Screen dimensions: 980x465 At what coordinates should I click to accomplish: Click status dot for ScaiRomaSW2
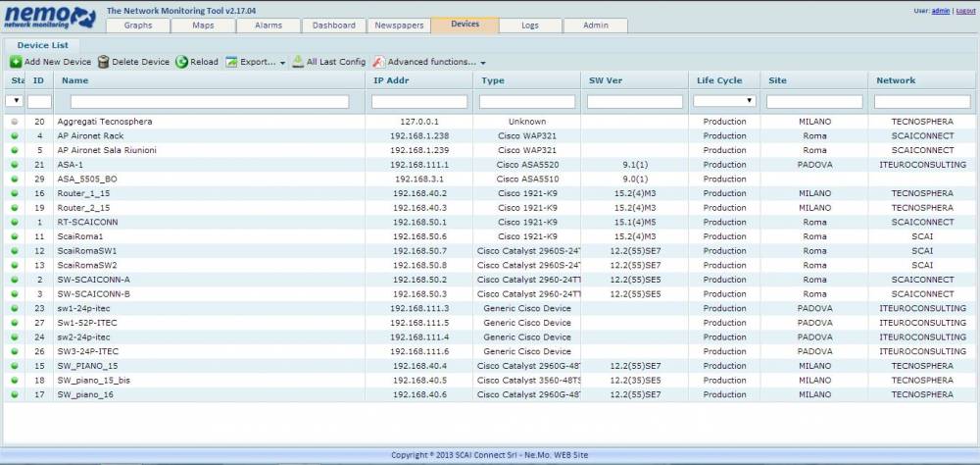click(x=15, y=265)
